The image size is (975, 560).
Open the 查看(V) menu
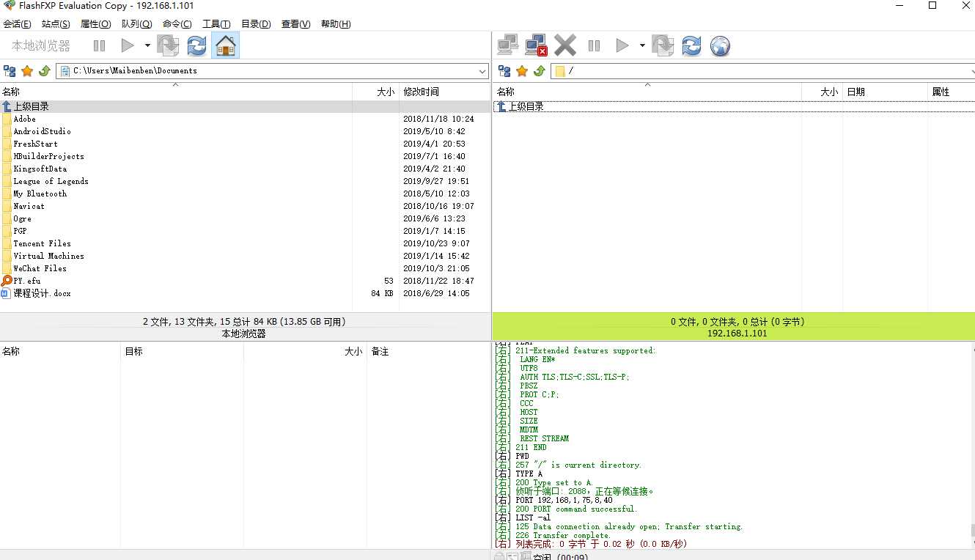295,24
